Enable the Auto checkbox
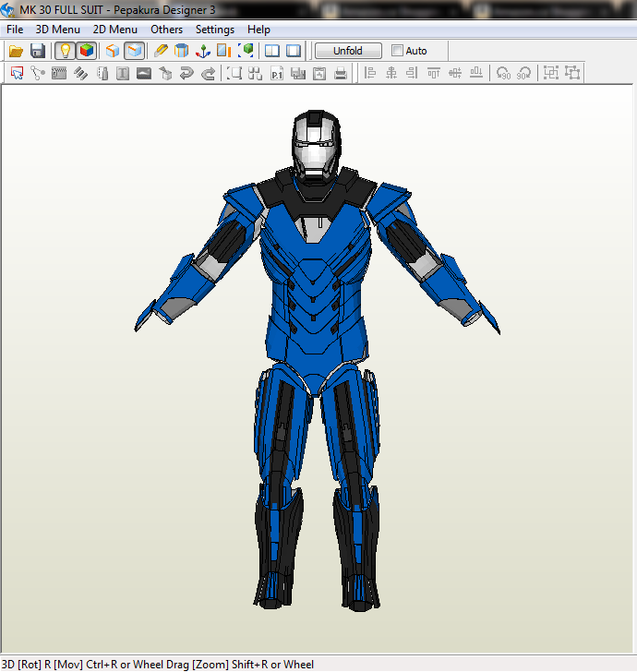The width and height of the screenshot is (637, 672). 397,51
